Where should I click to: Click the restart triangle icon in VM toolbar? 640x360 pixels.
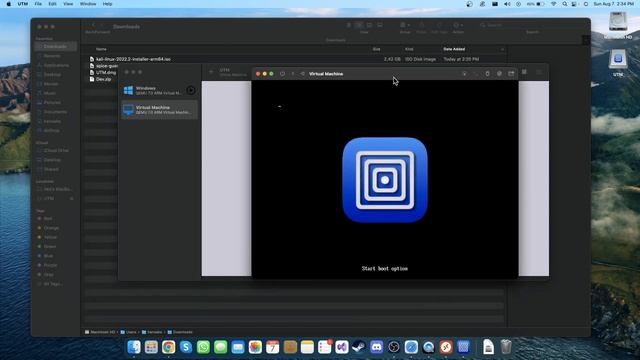pos(302,74)
